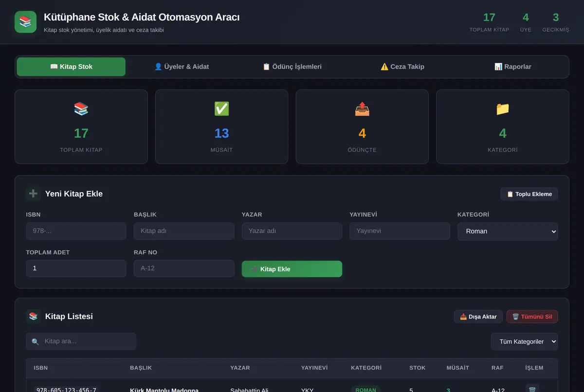The image size is (584, 392).
Task: Open the Ödünç İşlemleri tab
Action: point(292,67)
